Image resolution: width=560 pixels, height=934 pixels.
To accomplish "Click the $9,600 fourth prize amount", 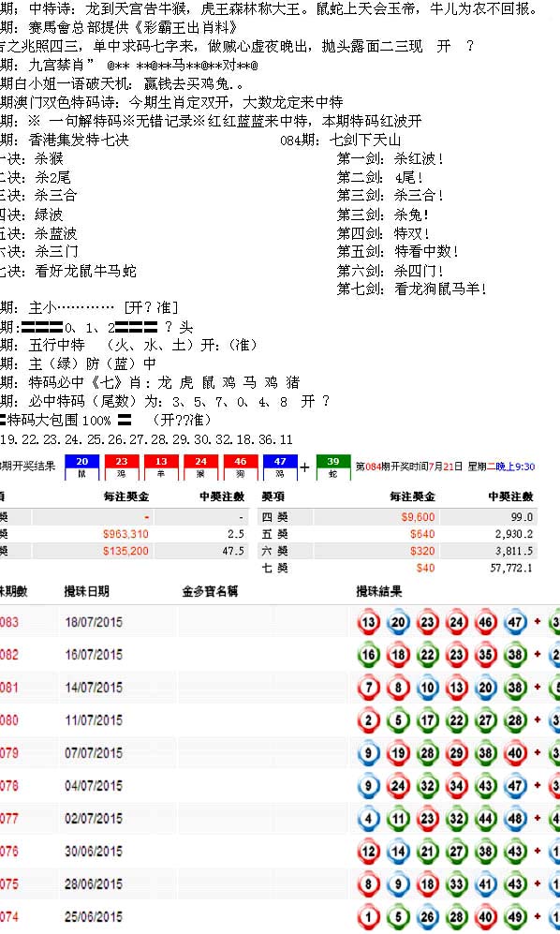I will (x=418, y=517).
